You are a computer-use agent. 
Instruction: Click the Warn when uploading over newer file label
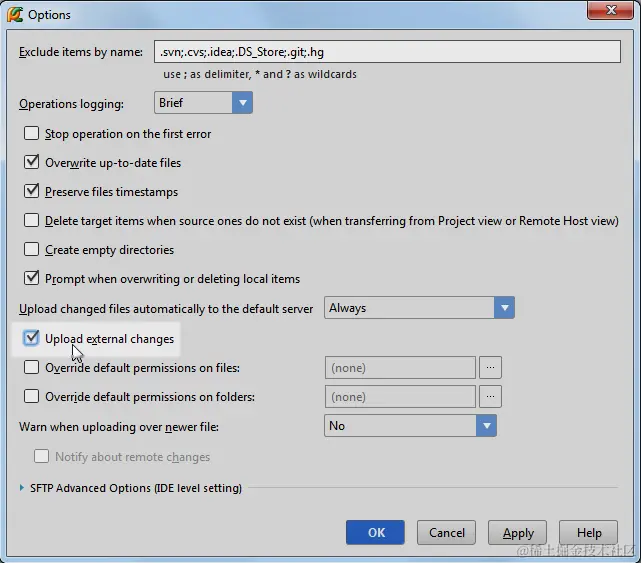tap(119, 427)
